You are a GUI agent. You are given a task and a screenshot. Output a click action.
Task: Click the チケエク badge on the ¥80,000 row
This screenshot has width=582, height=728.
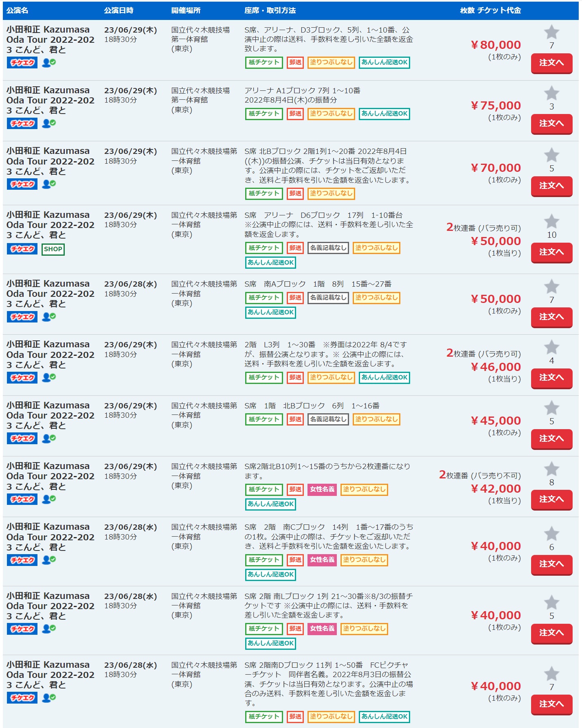tap(22, 63)
